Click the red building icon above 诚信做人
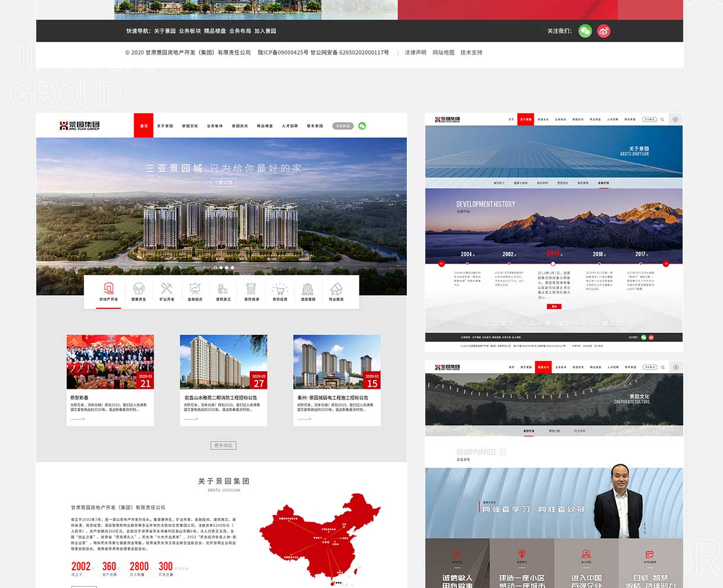 (457, 554)
